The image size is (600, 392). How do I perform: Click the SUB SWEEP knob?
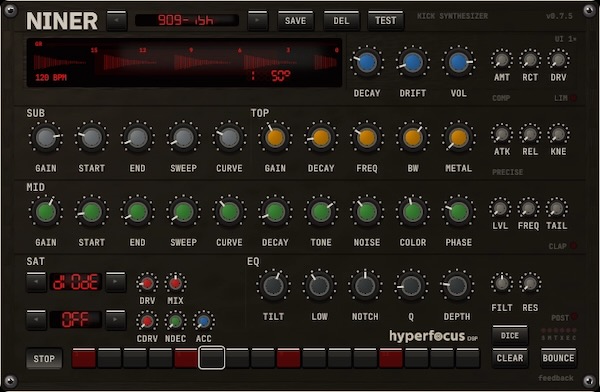point(183,137)
